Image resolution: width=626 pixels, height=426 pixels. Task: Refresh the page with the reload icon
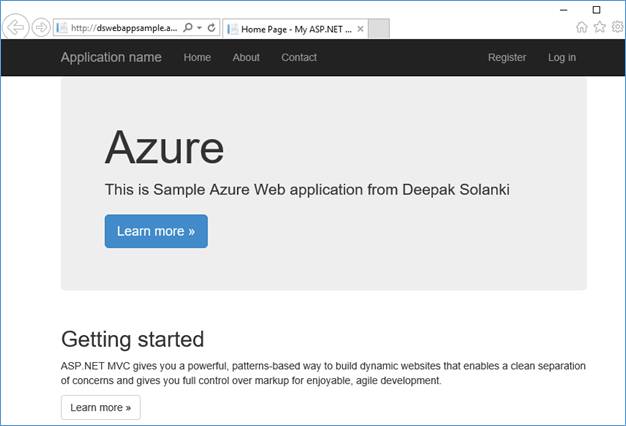pos(212,28)
